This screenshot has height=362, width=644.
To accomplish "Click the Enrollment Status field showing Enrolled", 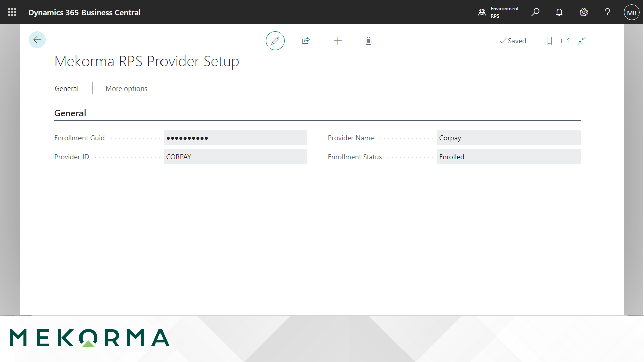I will 509,157.
